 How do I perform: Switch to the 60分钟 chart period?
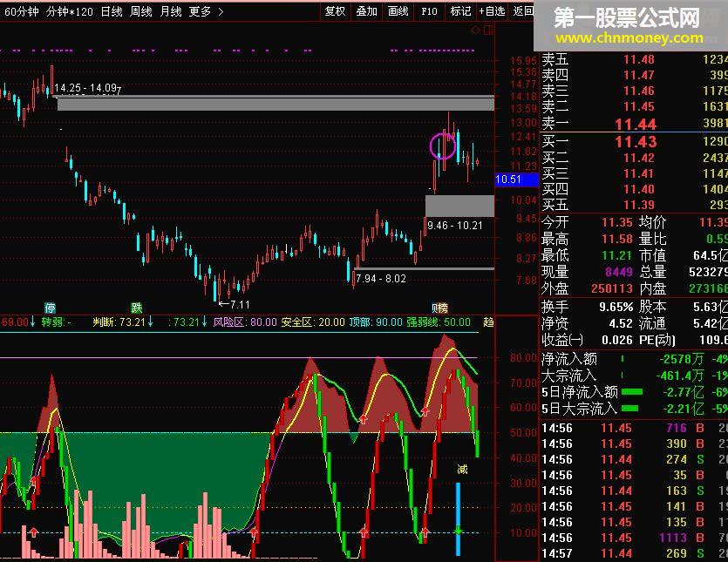(21, 11)
